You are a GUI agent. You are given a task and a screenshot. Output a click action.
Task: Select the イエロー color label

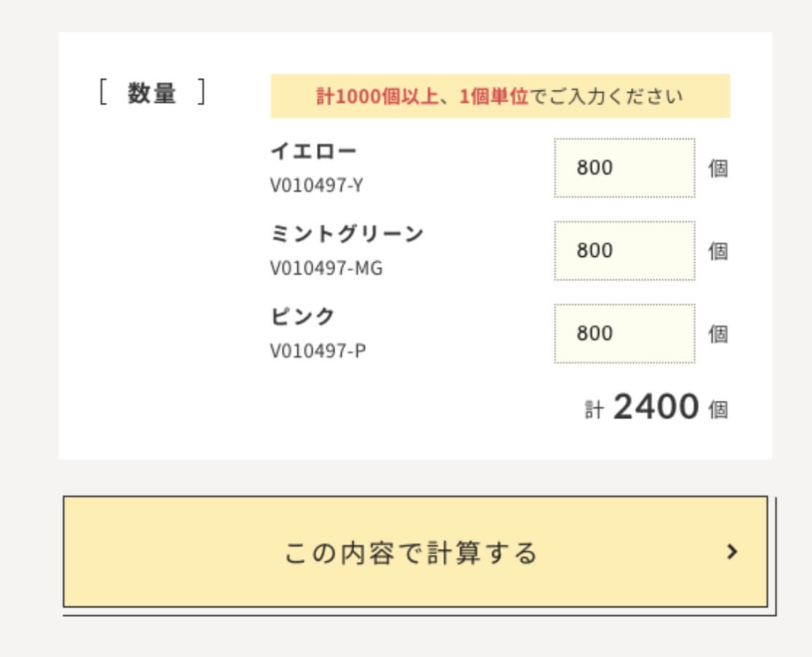coord(313,151)
